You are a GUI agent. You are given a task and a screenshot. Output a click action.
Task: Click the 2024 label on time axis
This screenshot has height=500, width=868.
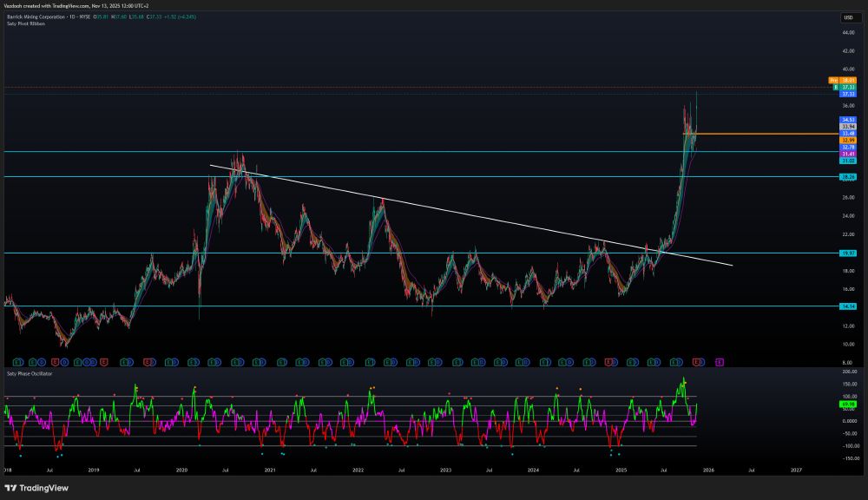(x=533, y=470)
